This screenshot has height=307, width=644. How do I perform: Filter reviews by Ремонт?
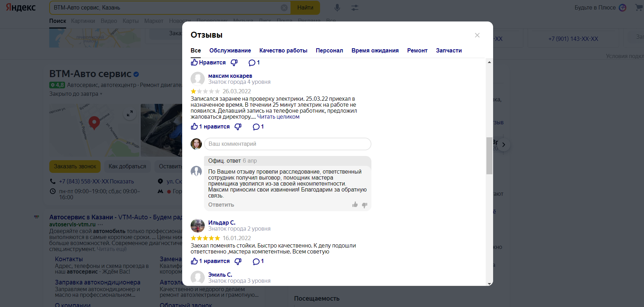pos(417,51)
